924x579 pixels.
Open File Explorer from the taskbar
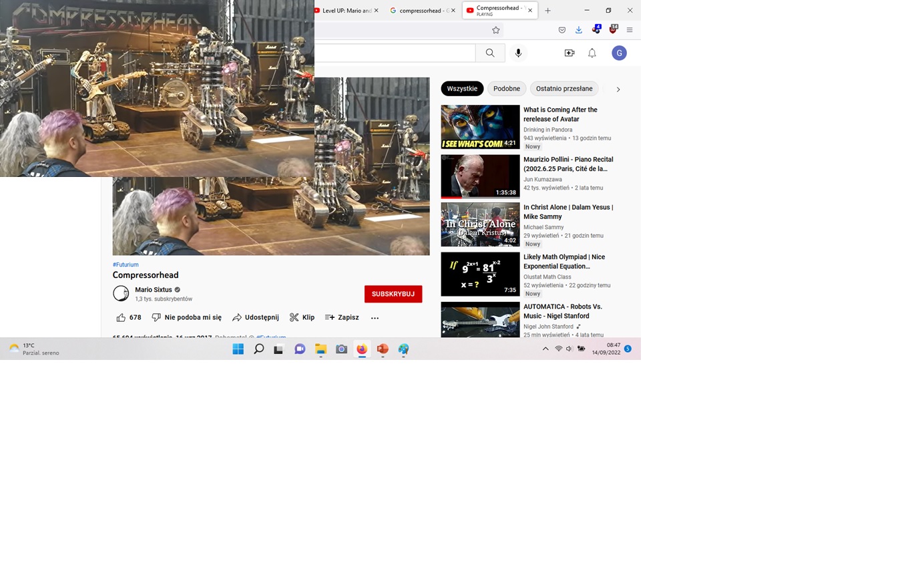click(320, 349)
